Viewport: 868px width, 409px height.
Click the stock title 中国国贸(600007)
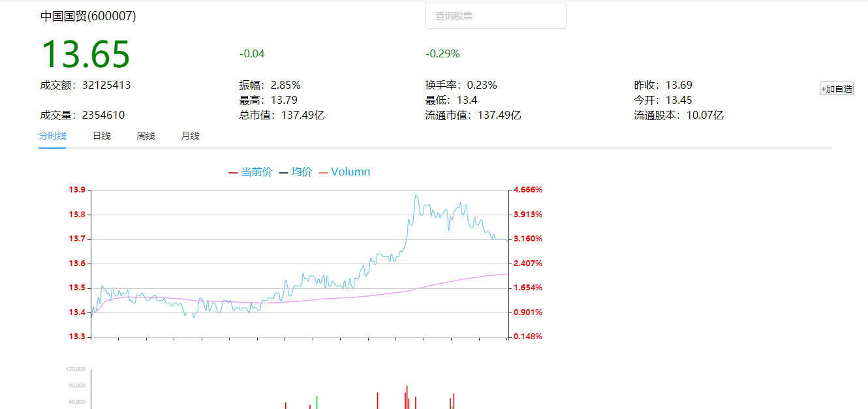point(88,16)
